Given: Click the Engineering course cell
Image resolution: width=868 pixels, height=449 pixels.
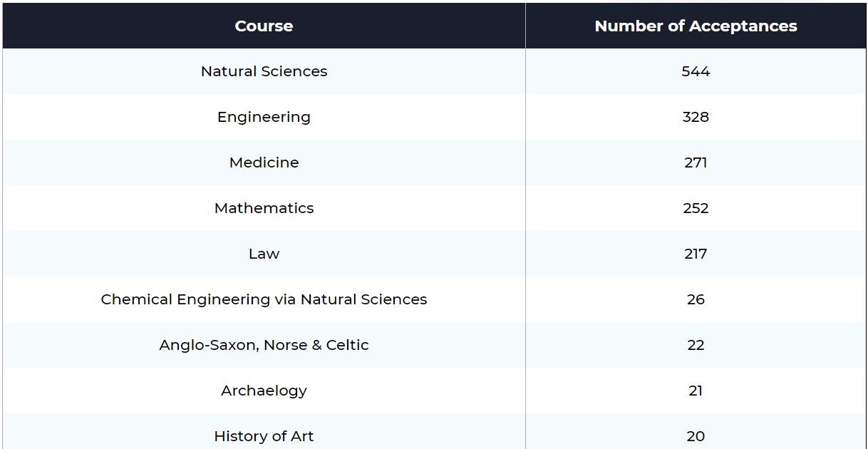Looking at the screenshot, I should click(264, 117).
